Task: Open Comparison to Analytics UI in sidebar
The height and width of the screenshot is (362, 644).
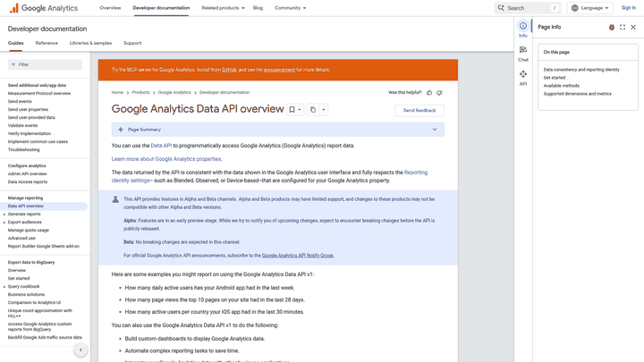Action: coord(34,302)
